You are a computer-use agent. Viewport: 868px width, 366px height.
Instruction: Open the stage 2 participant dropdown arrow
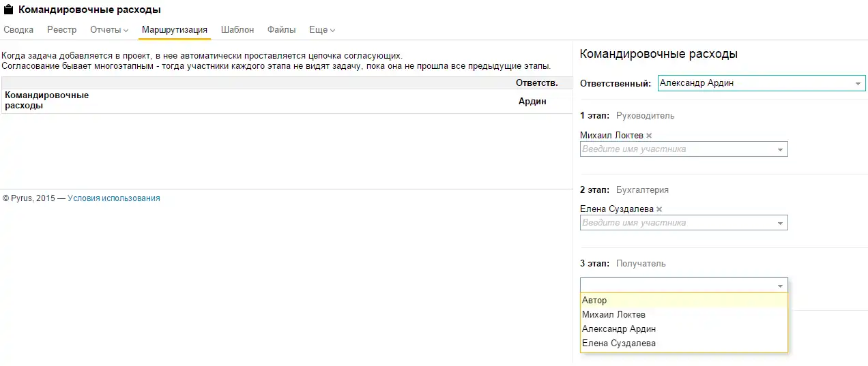click(x=780, y=223)
